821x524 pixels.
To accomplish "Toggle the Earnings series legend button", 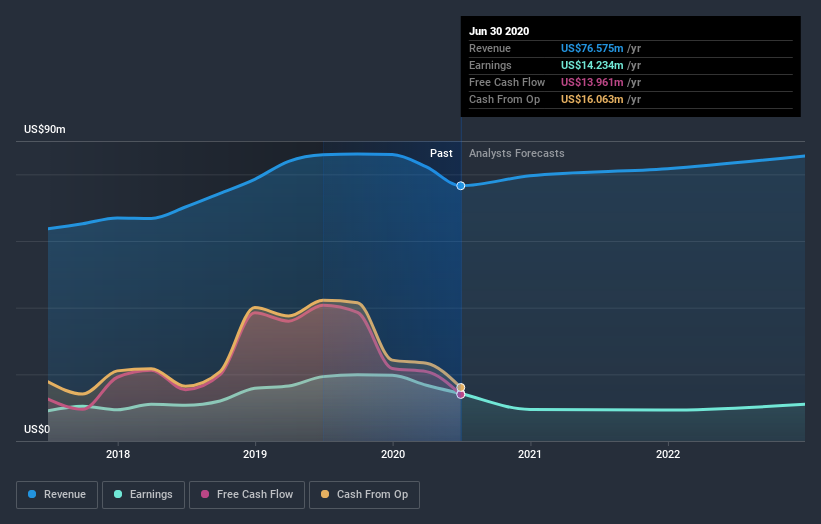I will [x=143, y=495].
